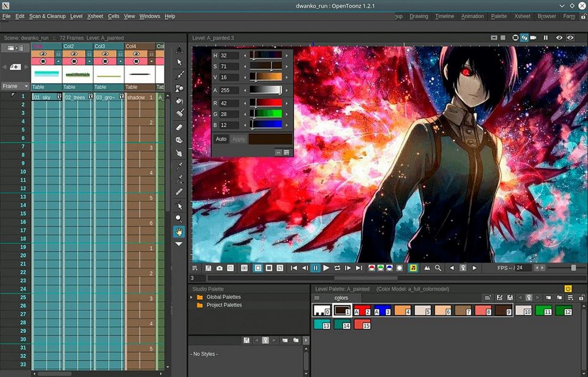Toggle the loop playback icon
The image size is (588, 377).
click(x=337, y=268)
